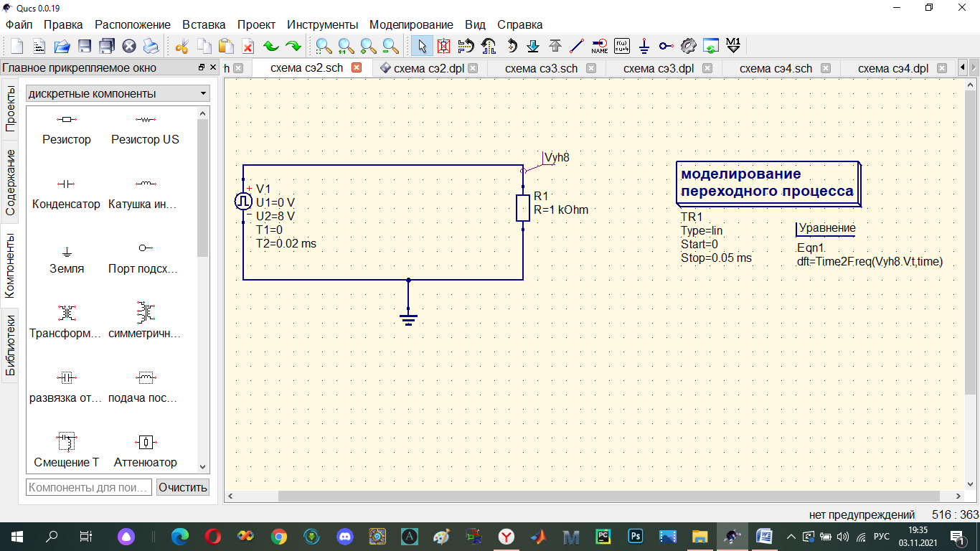Undo the last action

coord(270,47)
